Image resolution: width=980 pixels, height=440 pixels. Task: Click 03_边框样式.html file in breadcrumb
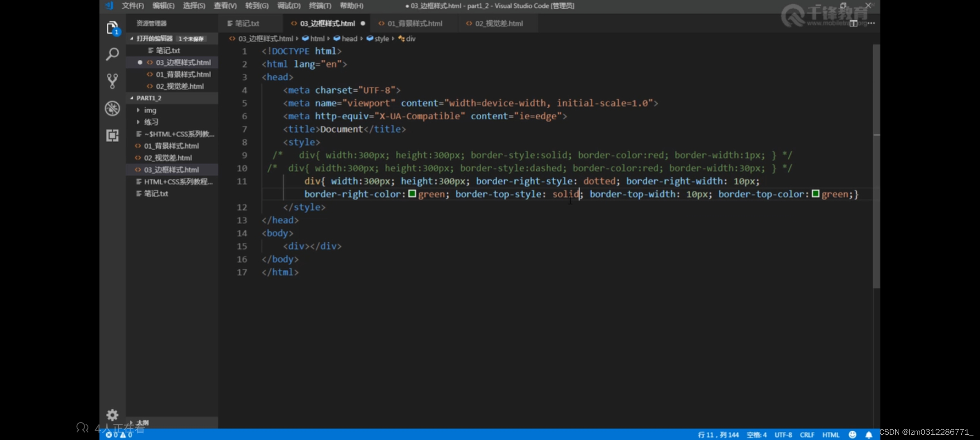(265, 39)
